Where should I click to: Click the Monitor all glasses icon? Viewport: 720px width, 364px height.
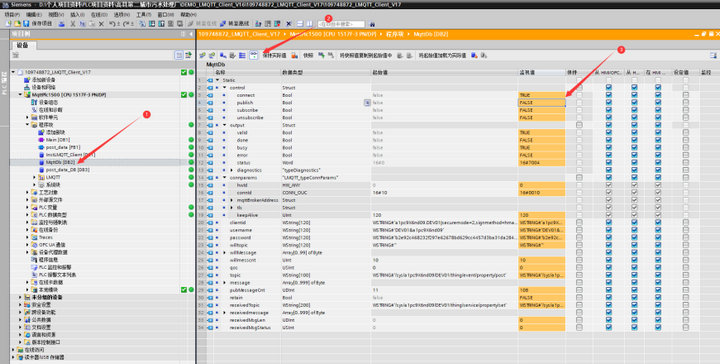tap(253, 56)
